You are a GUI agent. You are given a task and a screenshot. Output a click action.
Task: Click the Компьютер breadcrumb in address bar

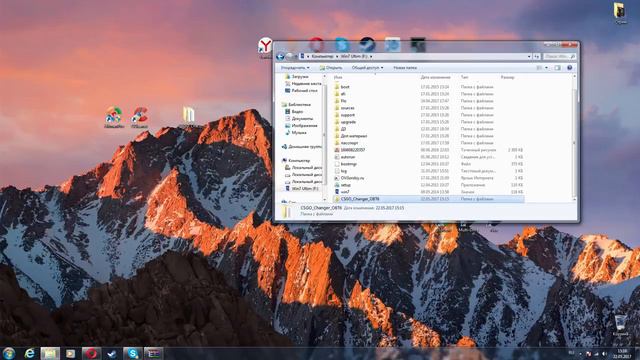tap(322, 56)
